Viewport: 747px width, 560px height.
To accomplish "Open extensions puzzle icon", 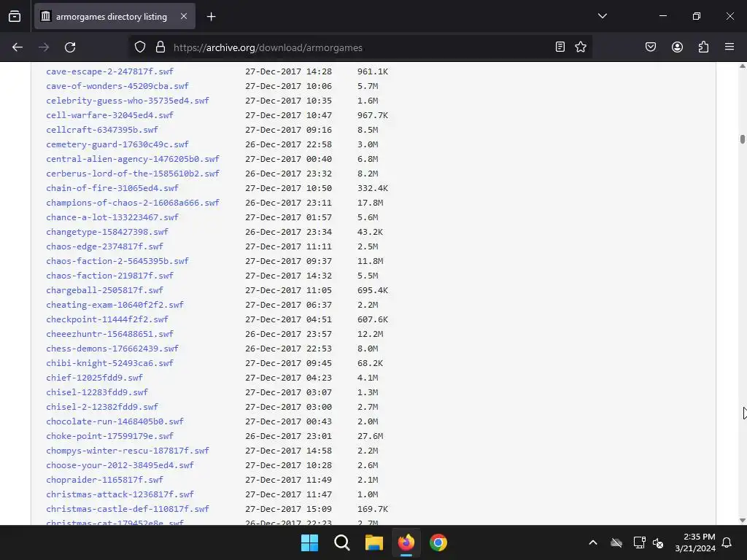I will click(x=703, y=47).
